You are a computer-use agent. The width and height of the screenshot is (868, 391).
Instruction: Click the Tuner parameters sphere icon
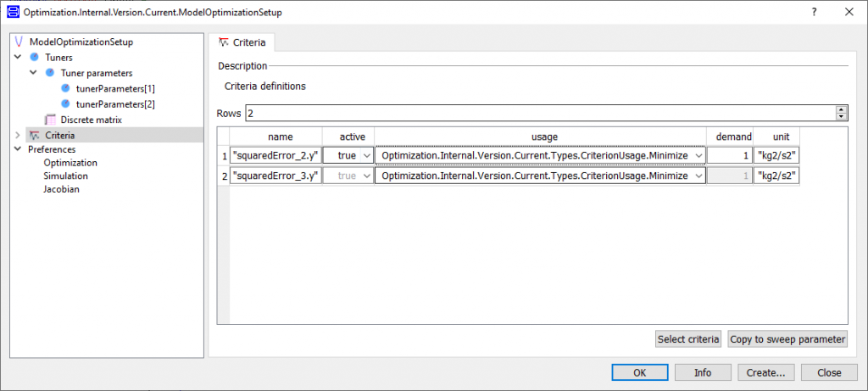(x=50, y=73)
